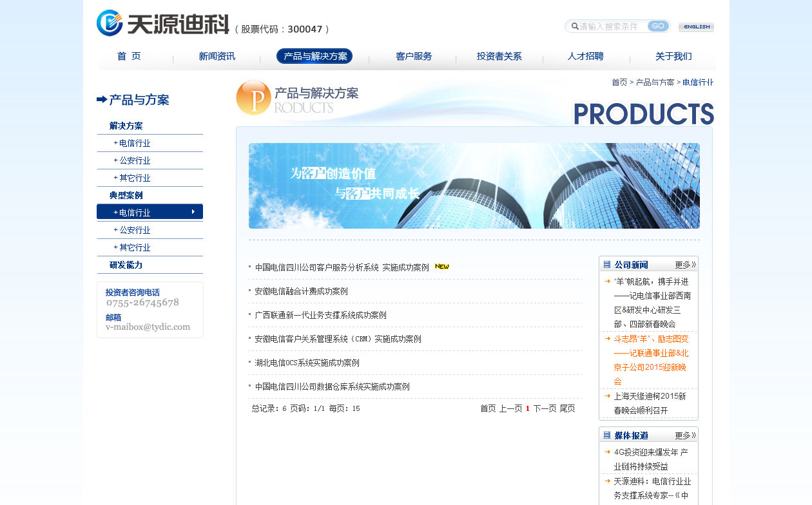Go to 尾页 in pagination
The image size is (812, 505).
click(x=567, y=408)
